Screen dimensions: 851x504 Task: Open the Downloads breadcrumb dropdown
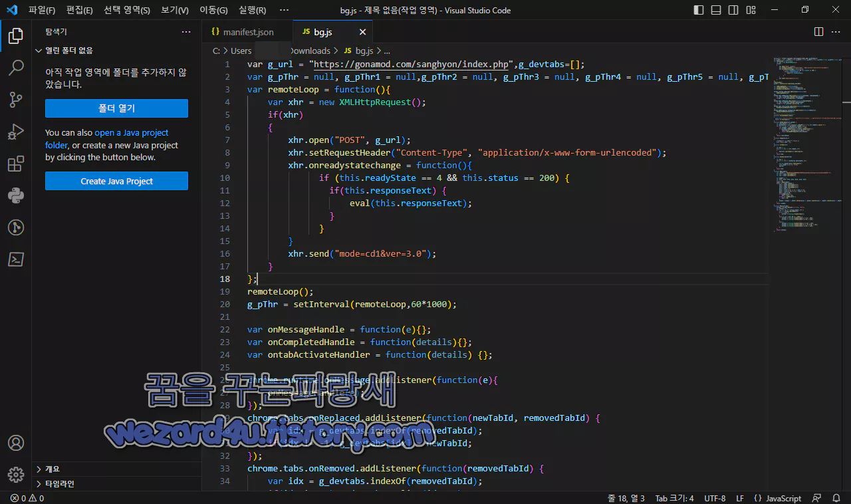(x=310, y=51)
